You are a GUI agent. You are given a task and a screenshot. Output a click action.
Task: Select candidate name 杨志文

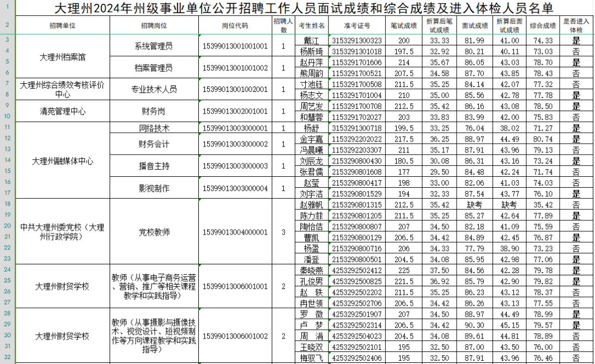click(311, 95)
